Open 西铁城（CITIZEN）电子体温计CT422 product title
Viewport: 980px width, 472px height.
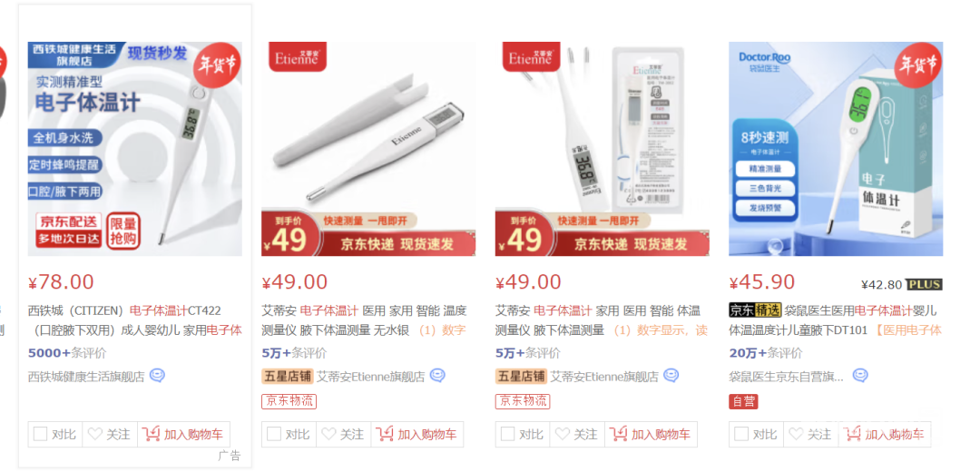pyautogui.click(x=135, y=320)
